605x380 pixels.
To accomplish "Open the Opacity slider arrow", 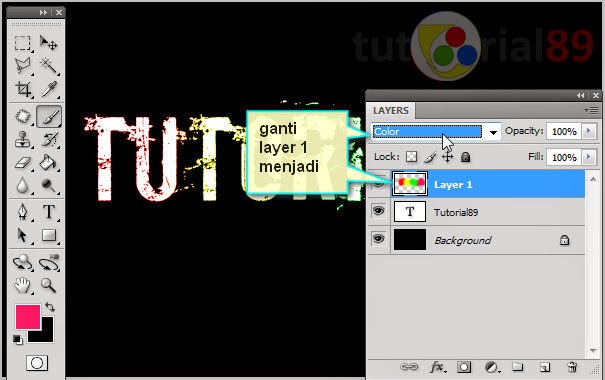I will coord(589,132).
